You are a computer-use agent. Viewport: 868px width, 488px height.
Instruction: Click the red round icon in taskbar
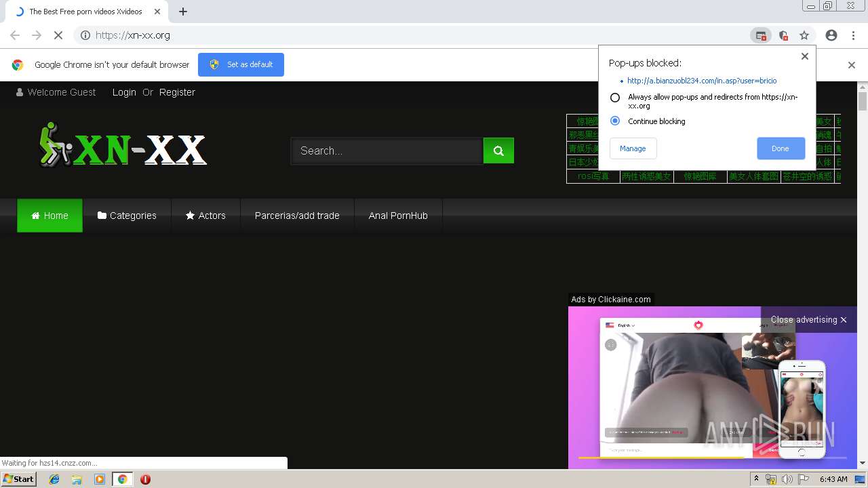[x=145, y=479]
